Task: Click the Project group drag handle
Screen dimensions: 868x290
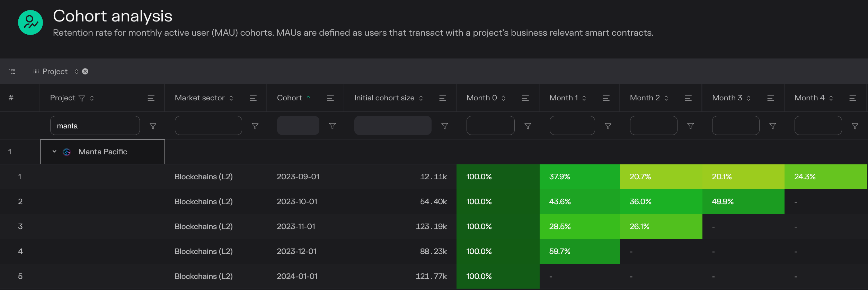Action: click(36, 71)
